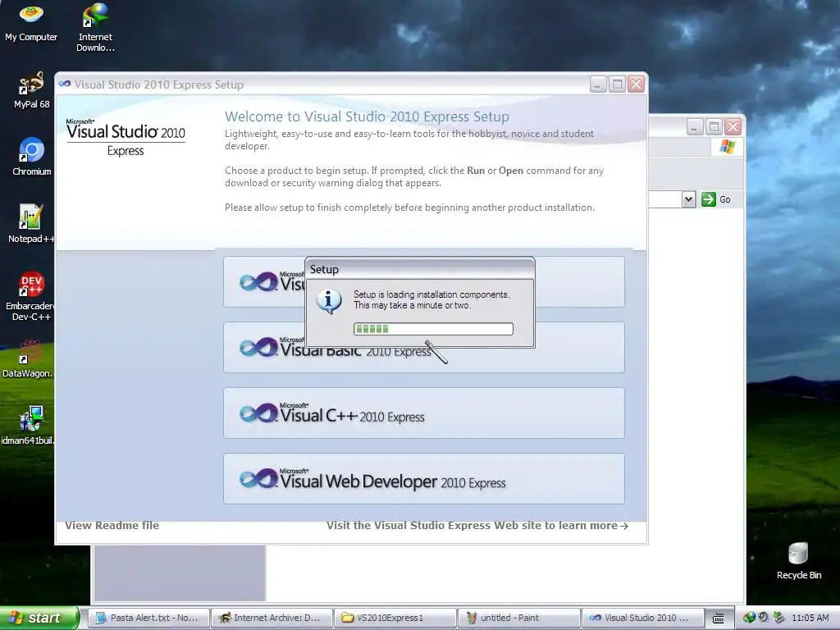Viewport: 840px width, 630px height.
Task: Select Visual Web Developer 2010 Express product
Action: (x=424, y=478)
